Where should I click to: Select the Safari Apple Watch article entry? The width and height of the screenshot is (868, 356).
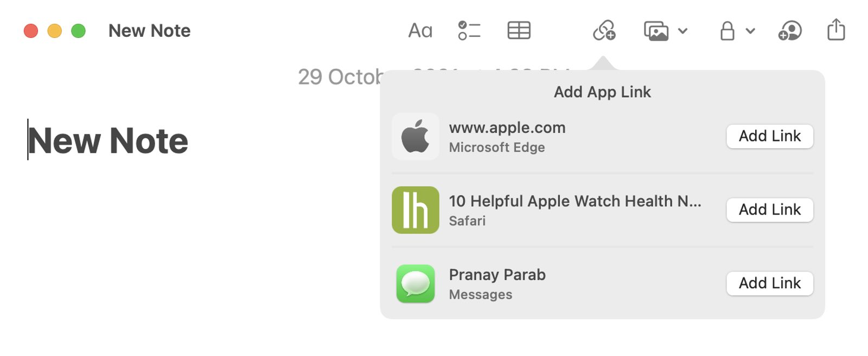575,210
